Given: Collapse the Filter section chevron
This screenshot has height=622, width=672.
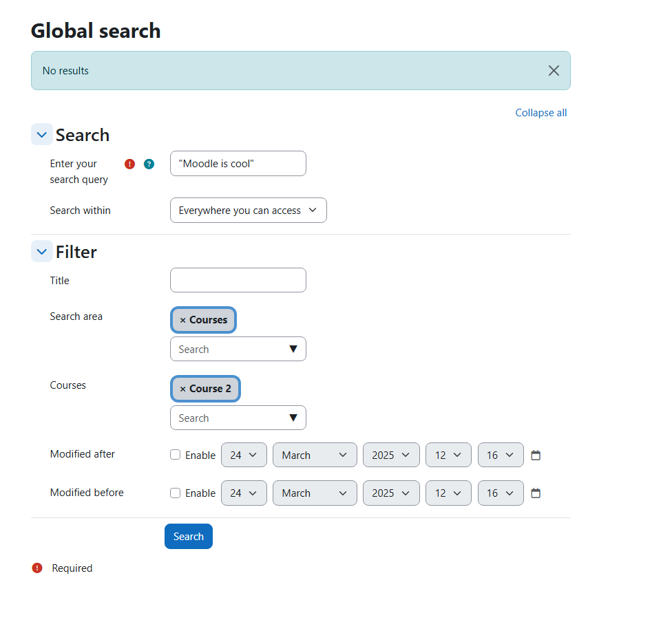Looking at the screenshot, I should [x=42, y=251].
